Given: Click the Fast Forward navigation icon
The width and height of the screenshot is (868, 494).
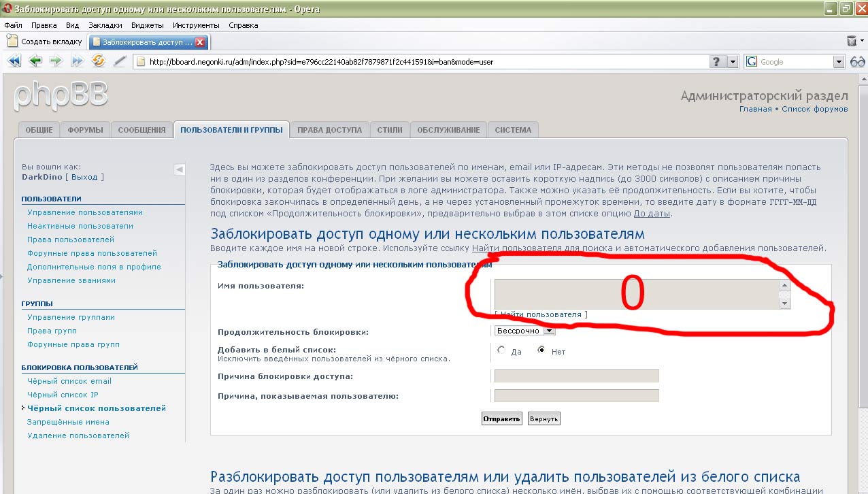Looking at the screenshot, I should (x=77, y=61).
